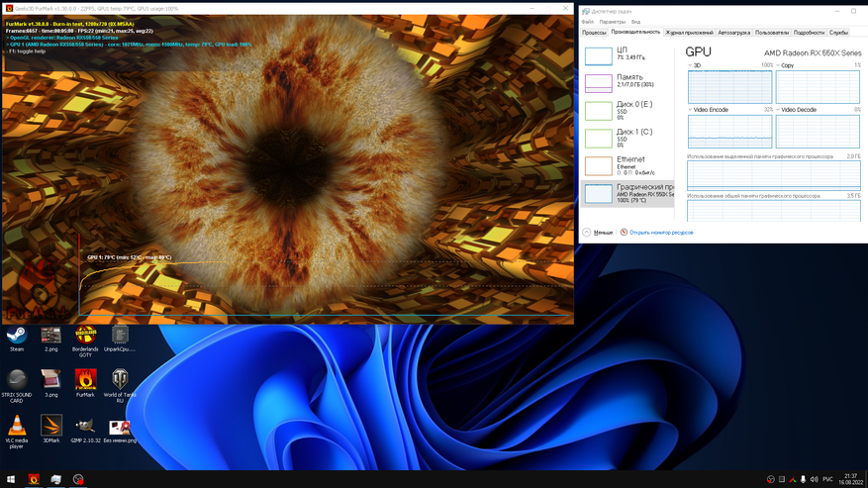868x488 pixels.
Task: Click the 3D engine usage graph
Action: (729, 86)
